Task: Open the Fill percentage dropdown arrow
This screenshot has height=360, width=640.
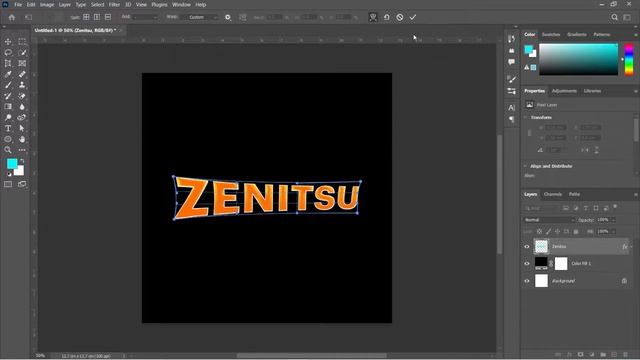Action: [x=613, y=231]
